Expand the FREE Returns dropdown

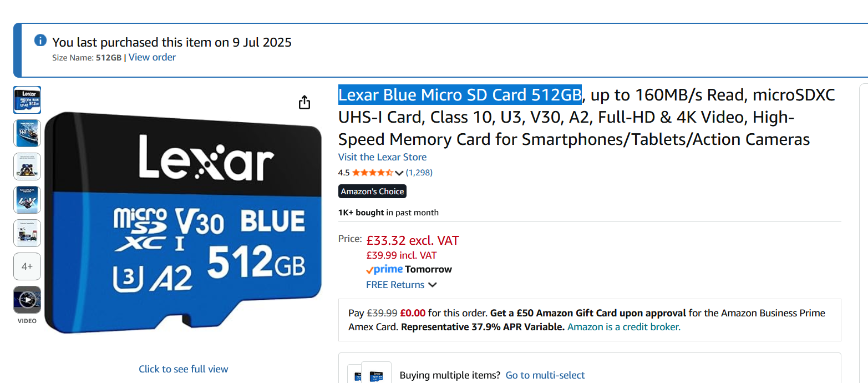click(432, 285)
